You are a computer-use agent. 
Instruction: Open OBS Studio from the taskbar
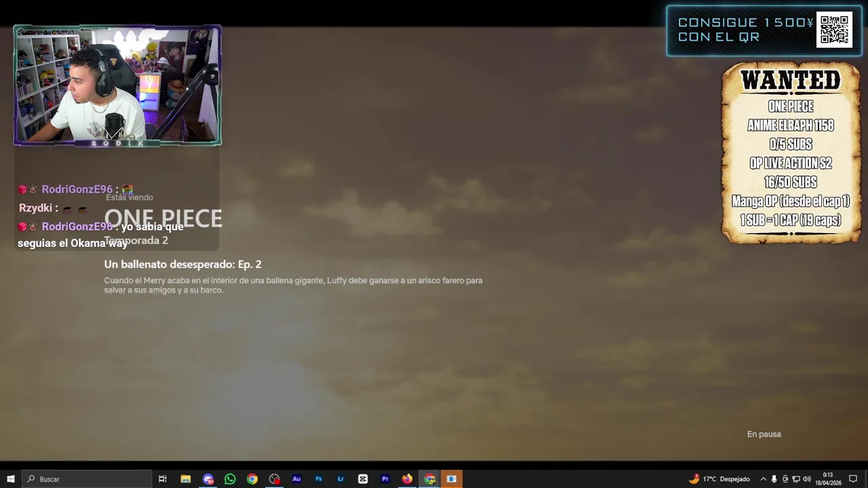(274, 479)
